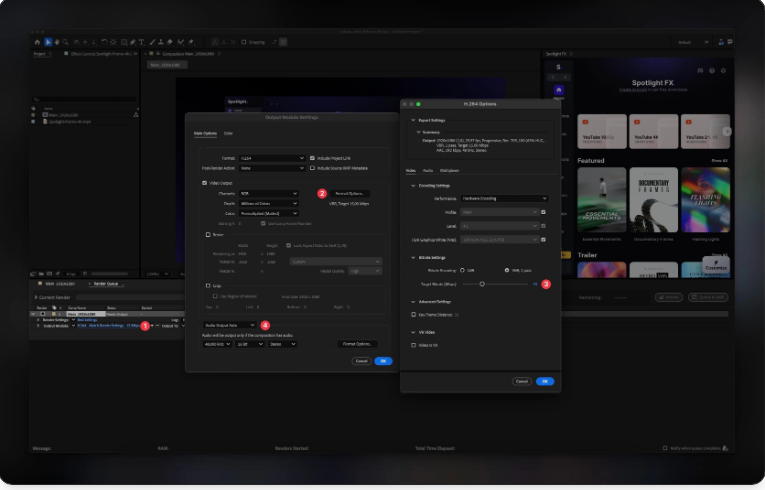The image size is (765, 490).
Task: Open the Format H.264 dropdown
Action: (x=272, y=158)
